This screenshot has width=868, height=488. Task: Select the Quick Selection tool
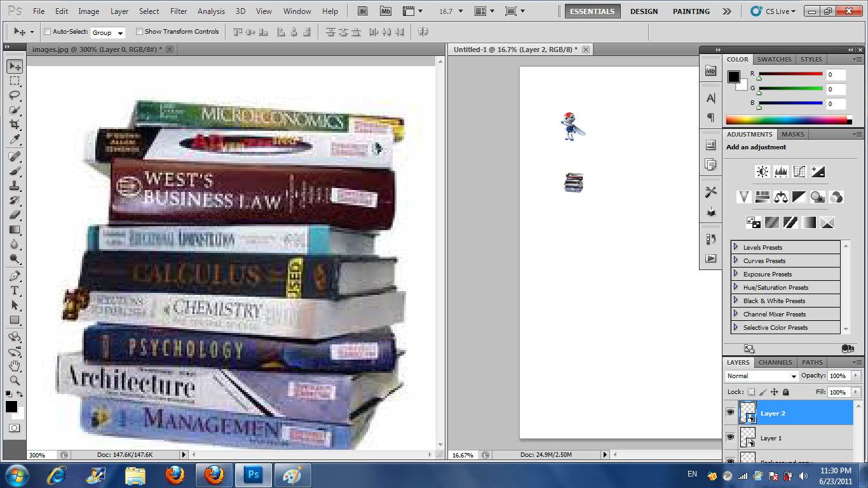click(x=15, y=111)
